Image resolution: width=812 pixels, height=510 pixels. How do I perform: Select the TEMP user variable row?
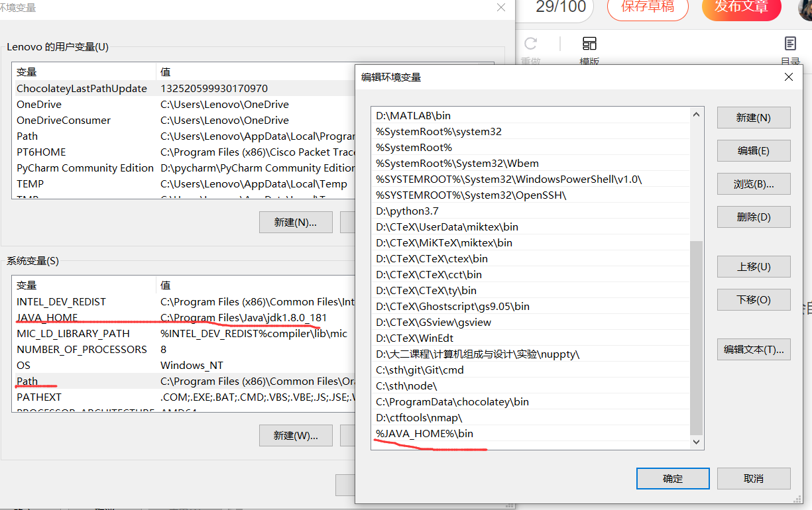click(184, 183)
